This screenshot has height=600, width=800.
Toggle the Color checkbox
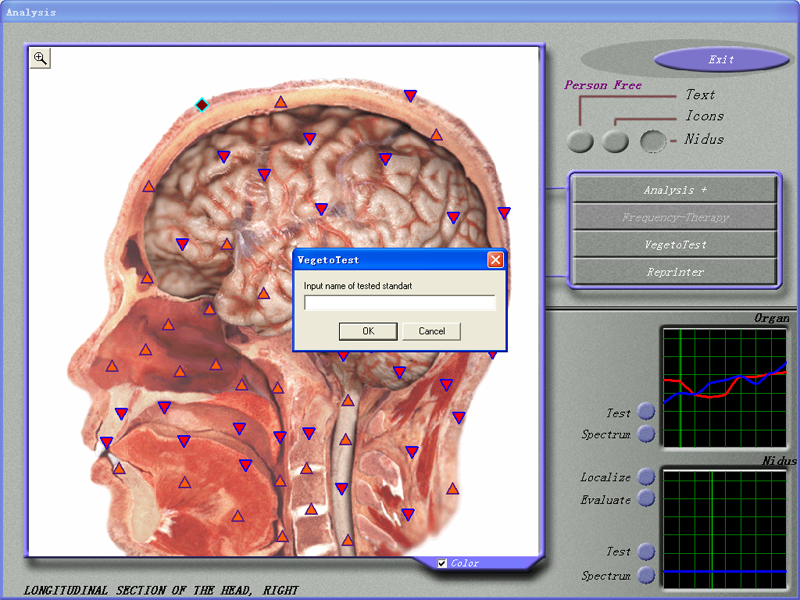click(x=442, y=563)
